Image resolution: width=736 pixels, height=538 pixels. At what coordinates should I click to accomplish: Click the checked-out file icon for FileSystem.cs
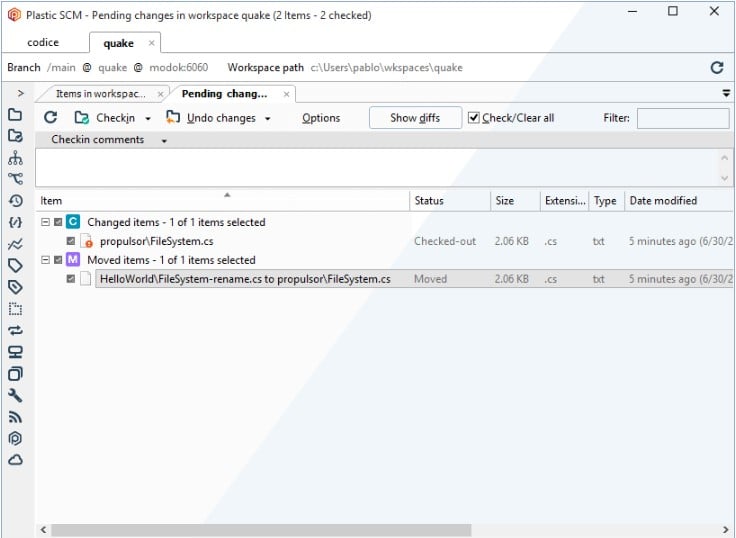pos(86,241)
